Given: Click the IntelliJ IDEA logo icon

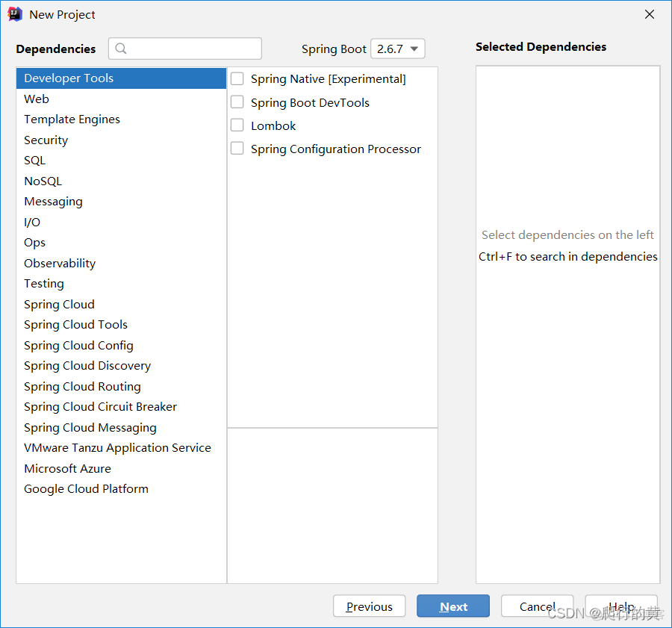Looking at the screenshot, I should (x=15, y=14).
